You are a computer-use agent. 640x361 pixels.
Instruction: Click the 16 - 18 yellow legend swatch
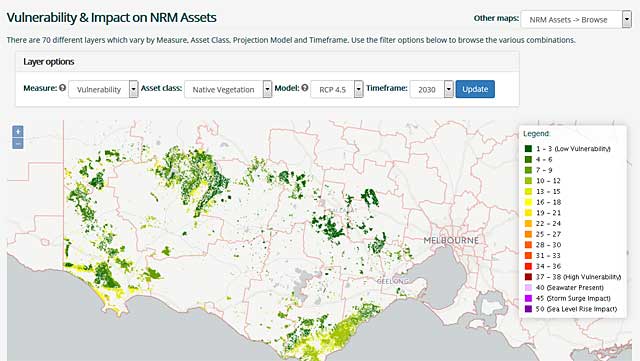[528, 202]
